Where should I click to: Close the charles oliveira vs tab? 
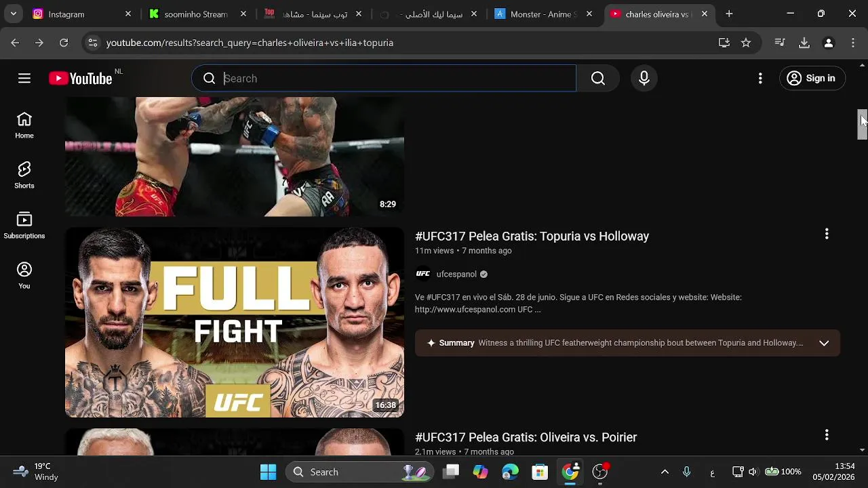click(705, 14)
